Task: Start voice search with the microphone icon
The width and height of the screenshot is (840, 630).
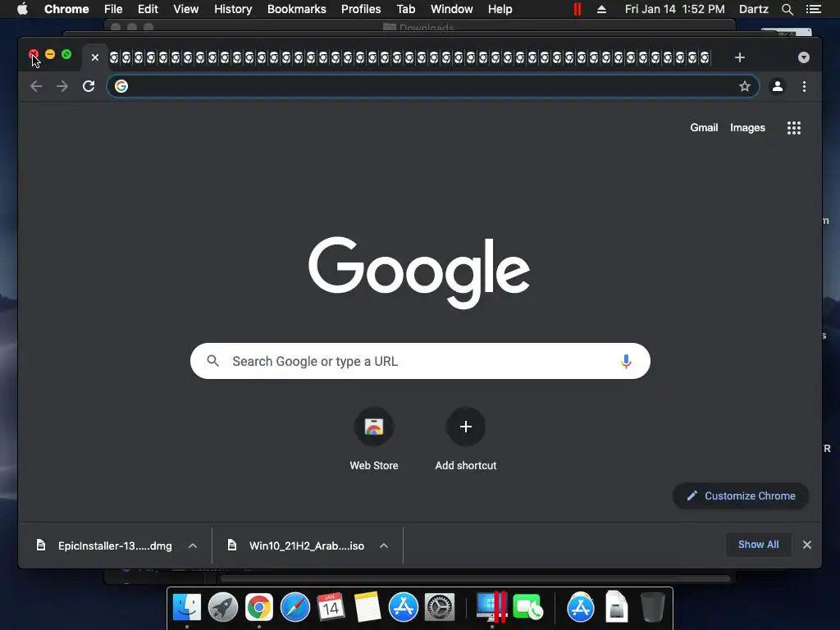Action: point(626,362)
